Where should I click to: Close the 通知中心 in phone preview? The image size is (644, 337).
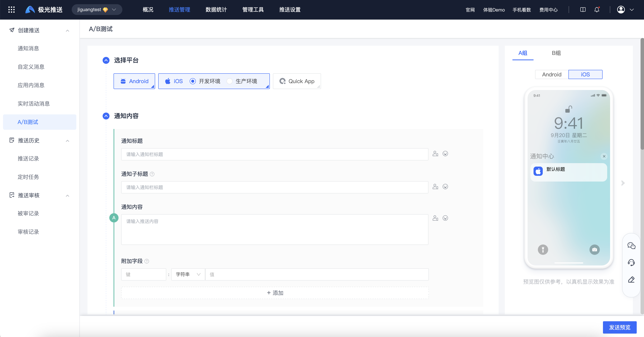coord(604,156)
